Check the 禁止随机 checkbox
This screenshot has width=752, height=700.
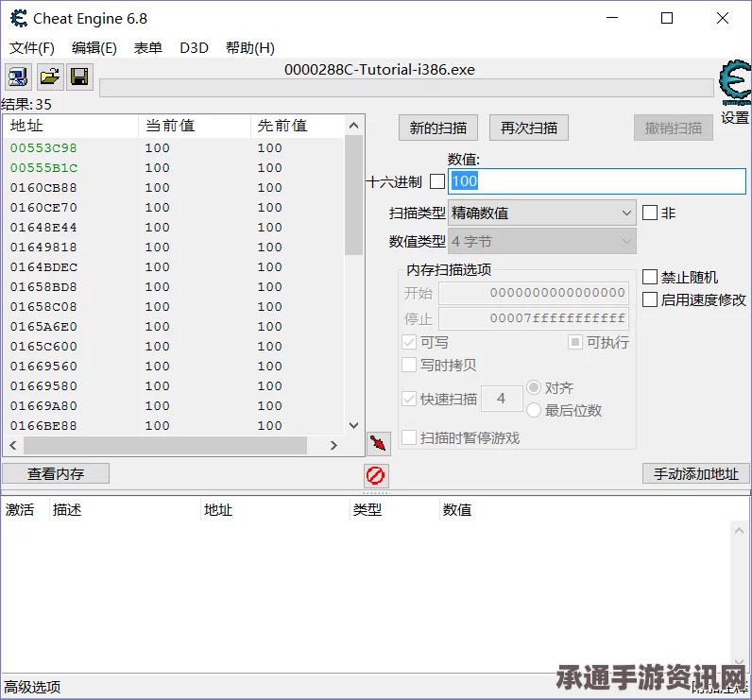650,277
